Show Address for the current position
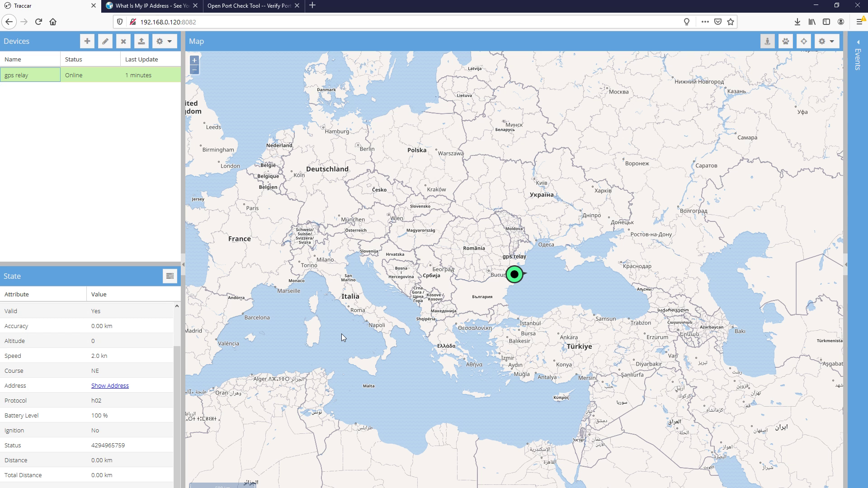Image resolution: width=868 pixels, height=488 pixels. [110, 385]
